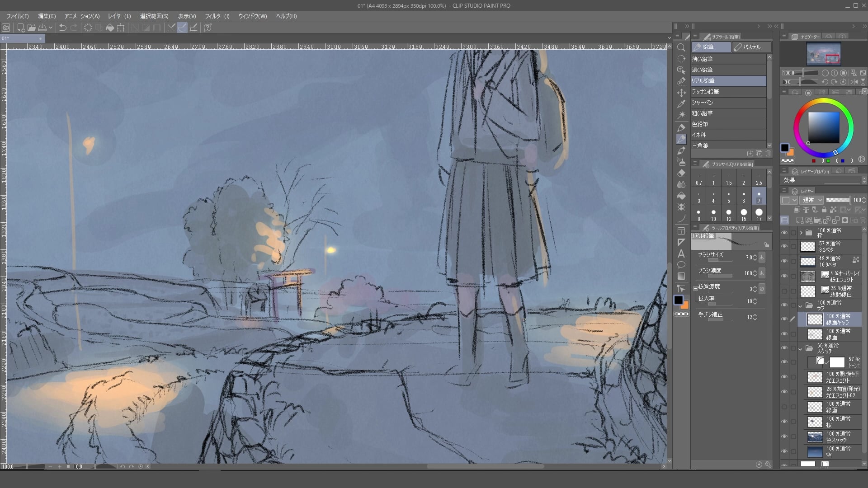868x488 pixels.
Task: Open the blending mode 通常 dropdown
Action: tap(811, 200)
